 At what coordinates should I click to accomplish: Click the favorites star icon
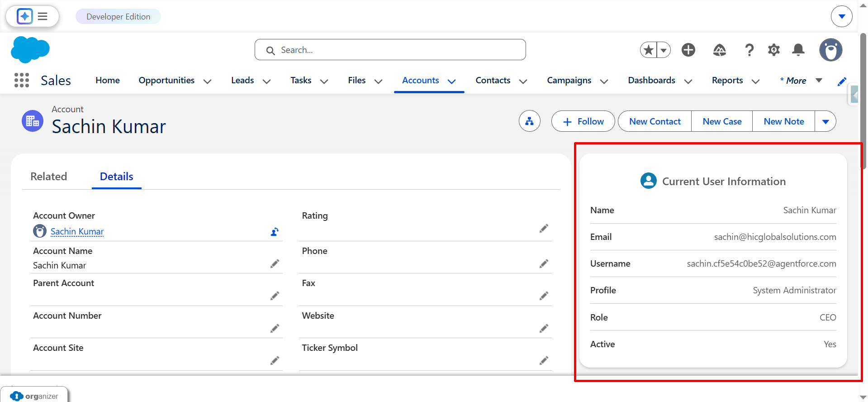[x=649, y=50]
